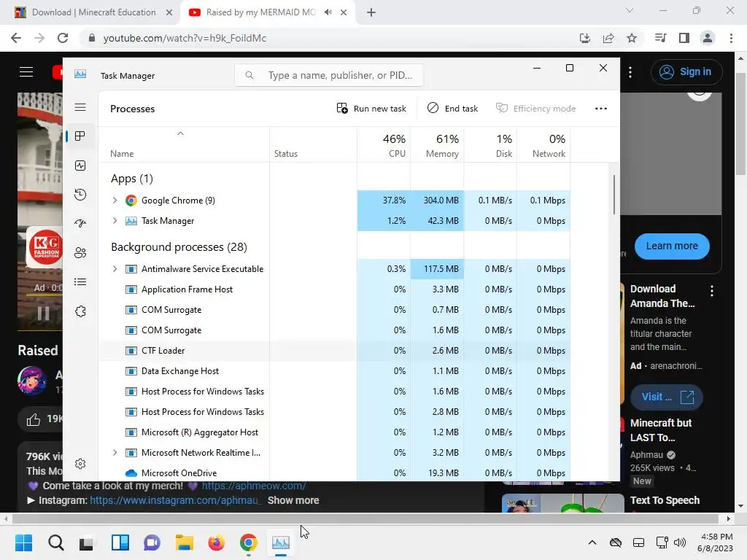The height and width of the screenshot is (560, 747).
Task: Click Show more in video description
Action: coord(293,500)
